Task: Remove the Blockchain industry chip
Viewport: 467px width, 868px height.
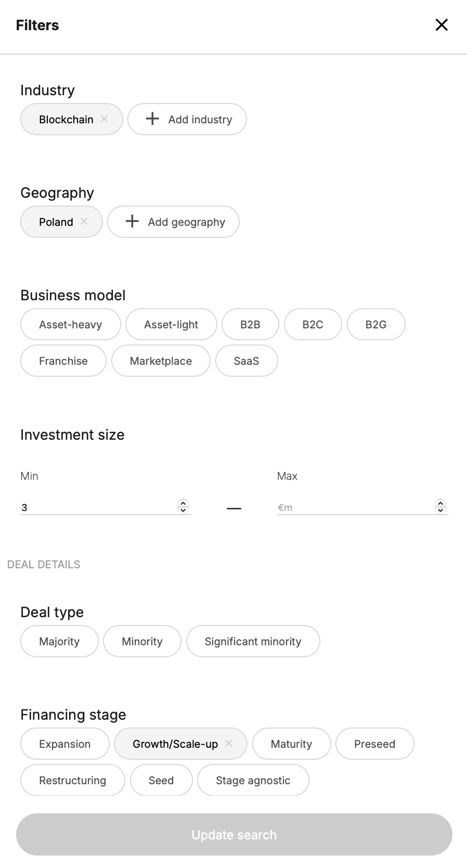Action: click(x=104, y=119)
